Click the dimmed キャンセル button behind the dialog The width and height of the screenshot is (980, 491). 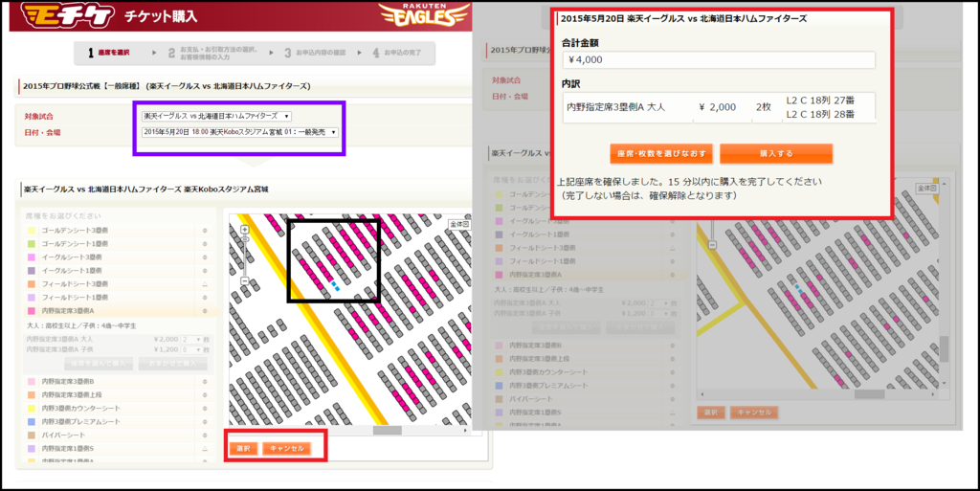point(754,413)
